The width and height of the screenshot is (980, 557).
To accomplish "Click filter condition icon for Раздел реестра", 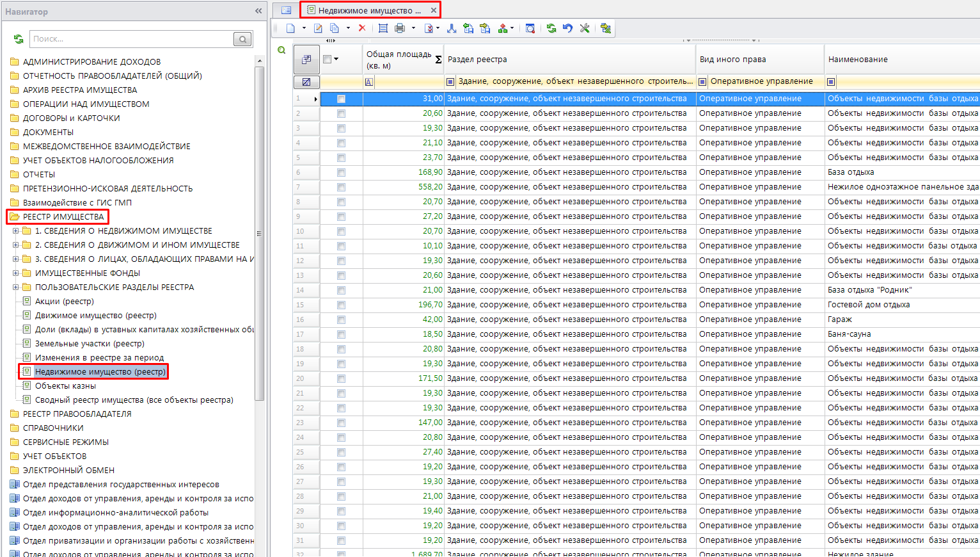I will (x=450, y=82).
